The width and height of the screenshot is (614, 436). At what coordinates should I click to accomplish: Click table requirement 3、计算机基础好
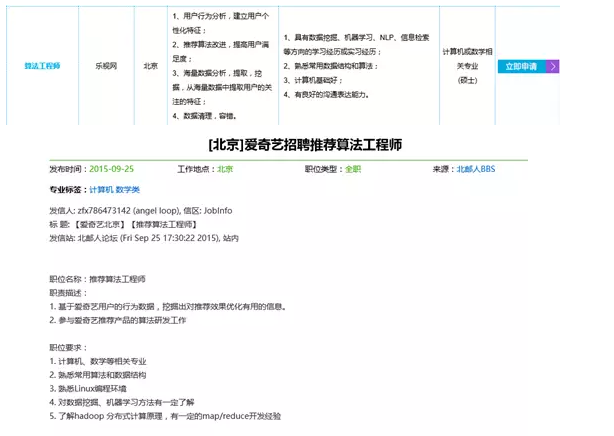click(313, 80)
